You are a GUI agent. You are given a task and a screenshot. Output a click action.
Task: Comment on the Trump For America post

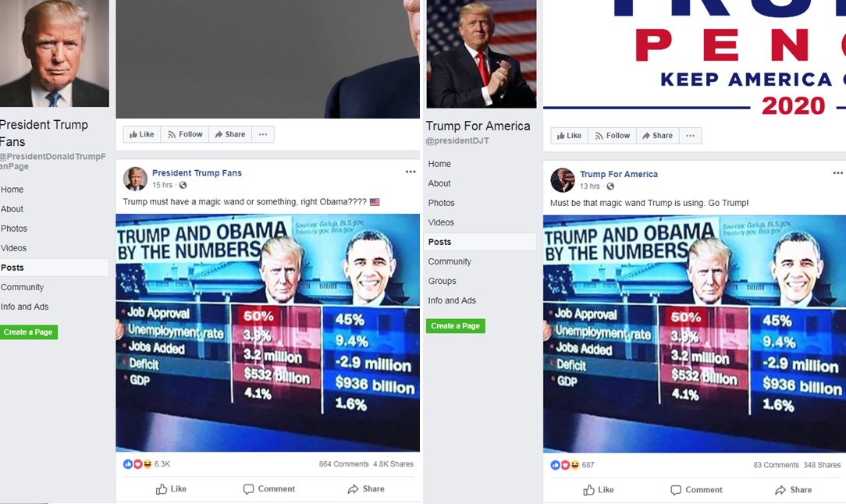coord(696,490)
